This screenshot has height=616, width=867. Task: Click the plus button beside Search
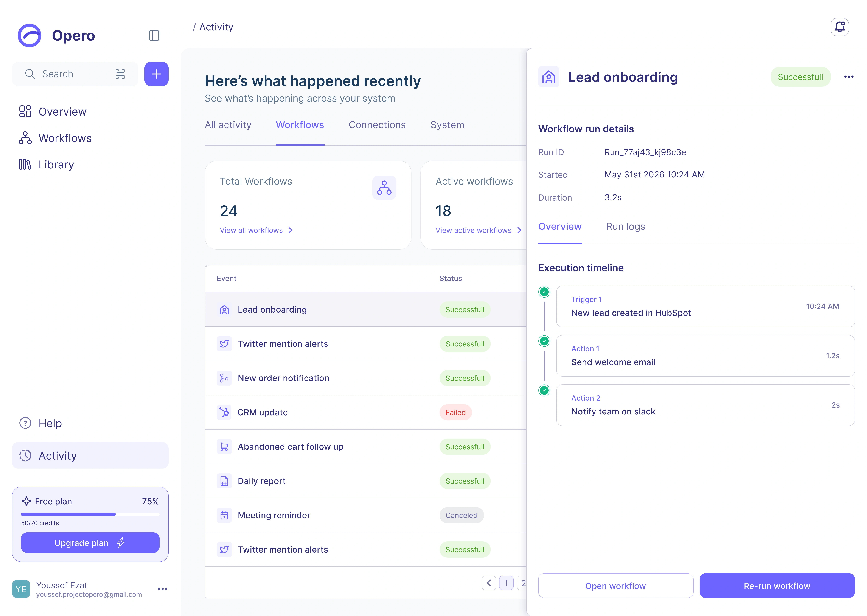coord(156,74)
